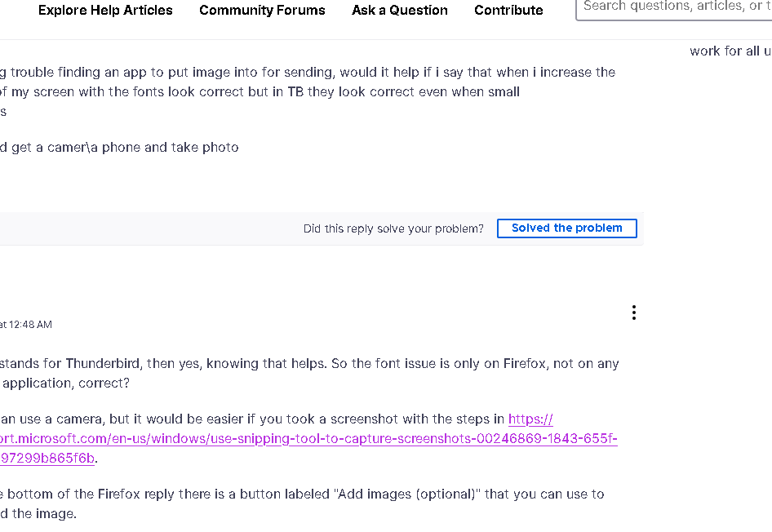Viewport: 772px width, 532px height.
Task: Click the "fonts look correct but in TB" line
Action: click(260, 91)
